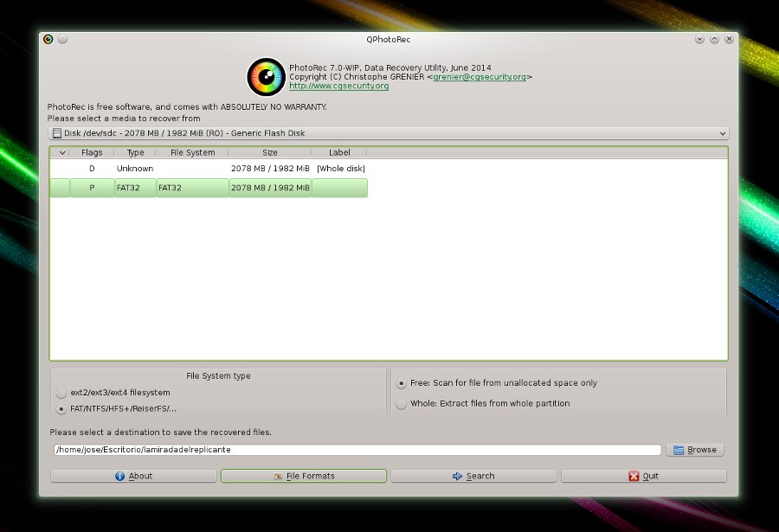779x532 pixels.
Task: Click the File System column header
Action: [x=193, y=152]
